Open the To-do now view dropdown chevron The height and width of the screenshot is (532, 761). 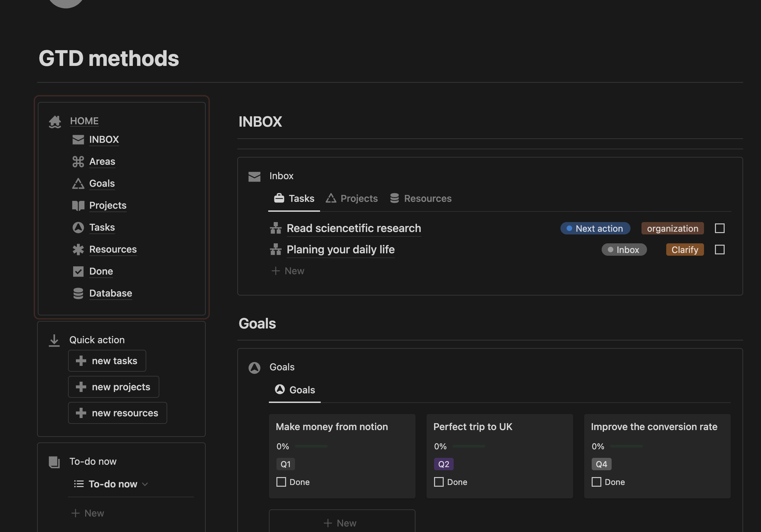[x=145, y=484]
